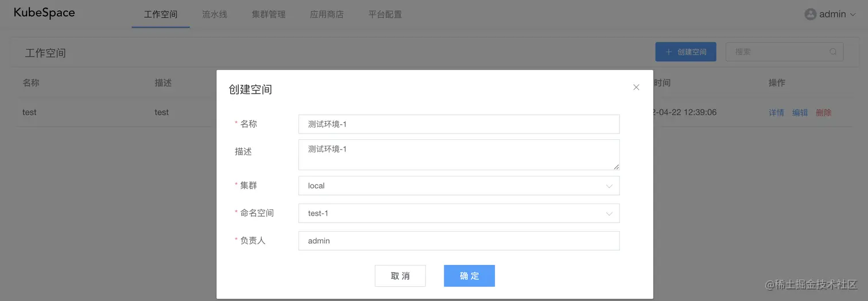Click the 名称 column header
Image resolution: width=868 pixels, height=301 pixels.
point(31,83)
